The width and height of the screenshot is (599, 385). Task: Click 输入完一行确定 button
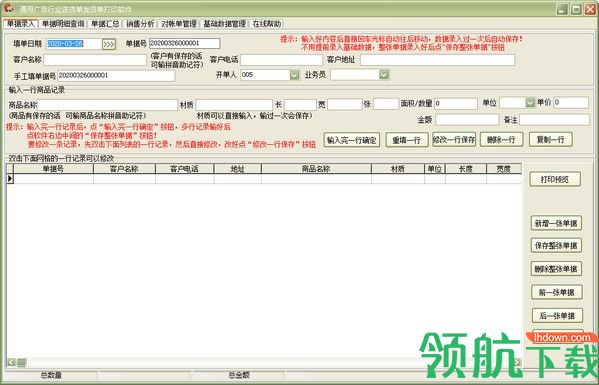(x=351, y=140)
